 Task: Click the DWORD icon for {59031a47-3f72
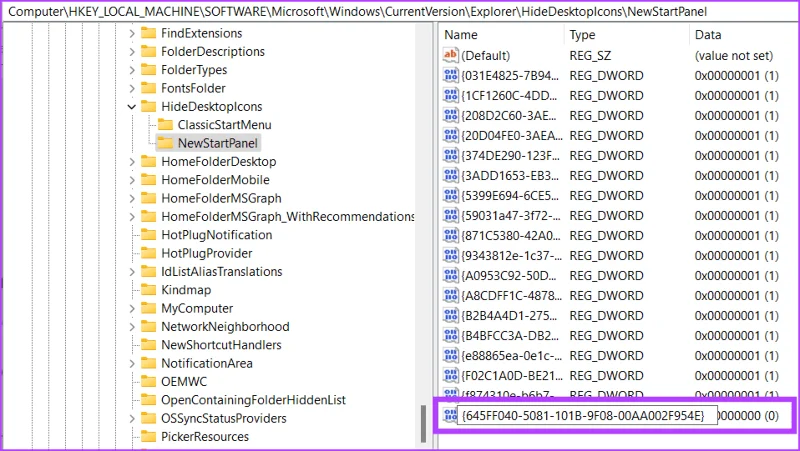click(451, 215)
